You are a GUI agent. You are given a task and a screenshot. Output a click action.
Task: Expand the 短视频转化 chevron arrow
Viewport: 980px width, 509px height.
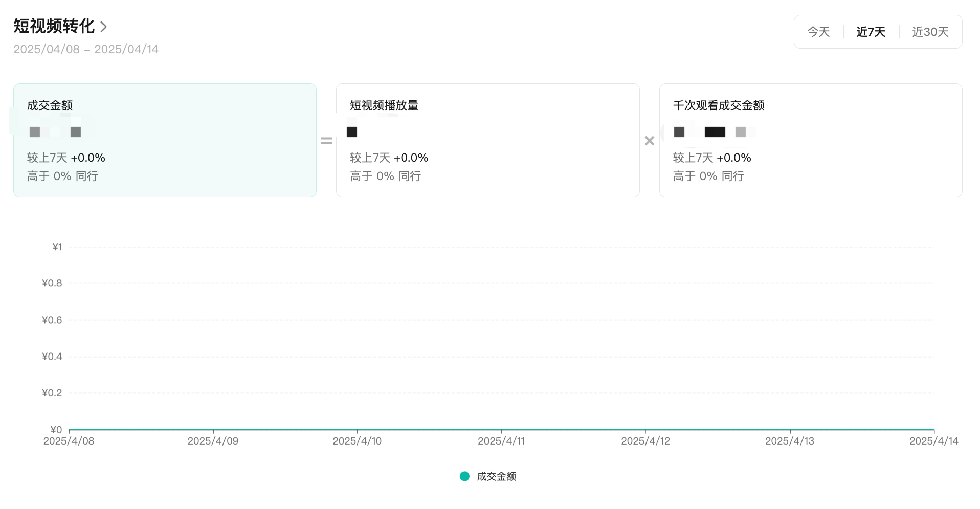104,27
